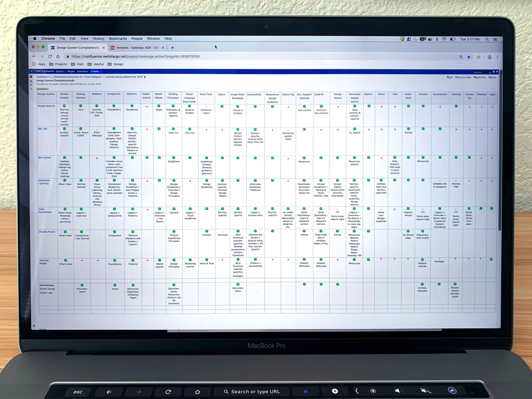
Task: Click the Watching button
Action: tap(480, 77)
